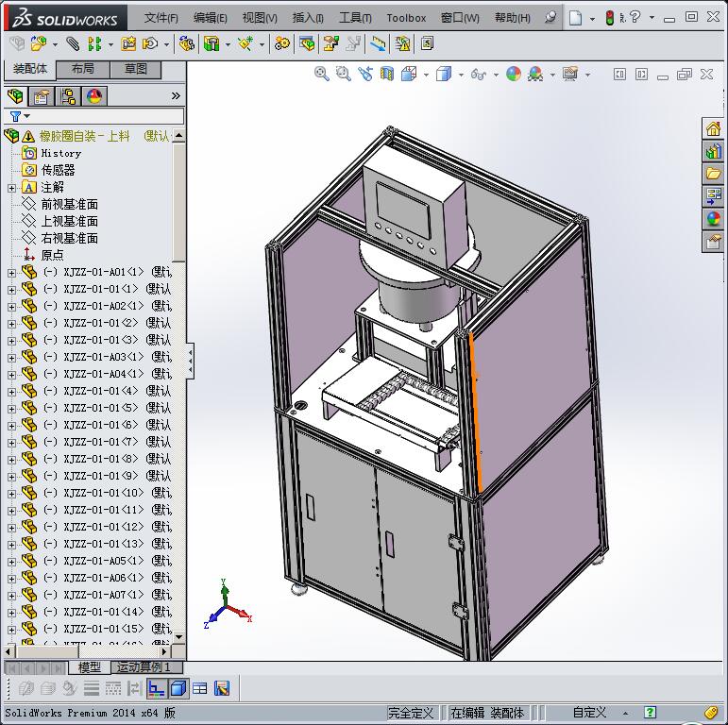Image resolution: width=728 pixels, height=725 pixels.
Task: Select the Linear Component Pattern tool
Action: (x=94, y=44)
